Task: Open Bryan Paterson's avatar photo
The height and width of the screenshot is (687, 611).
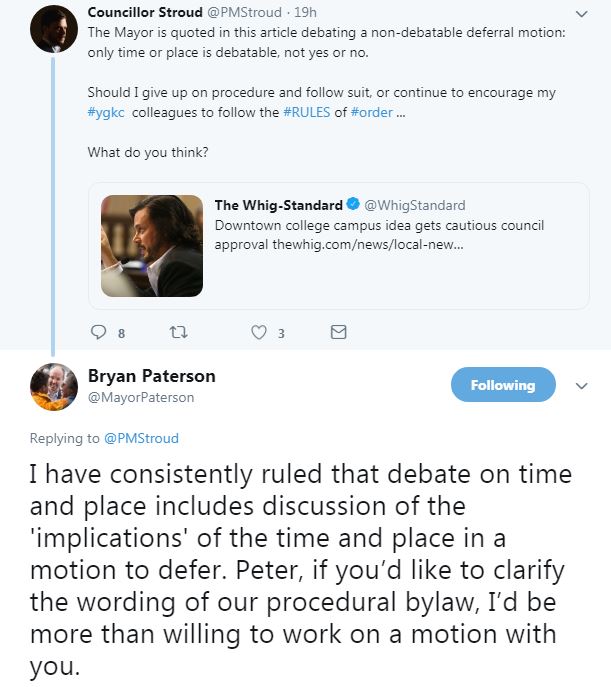Action: pyautogui.click(x=53, y=386)
